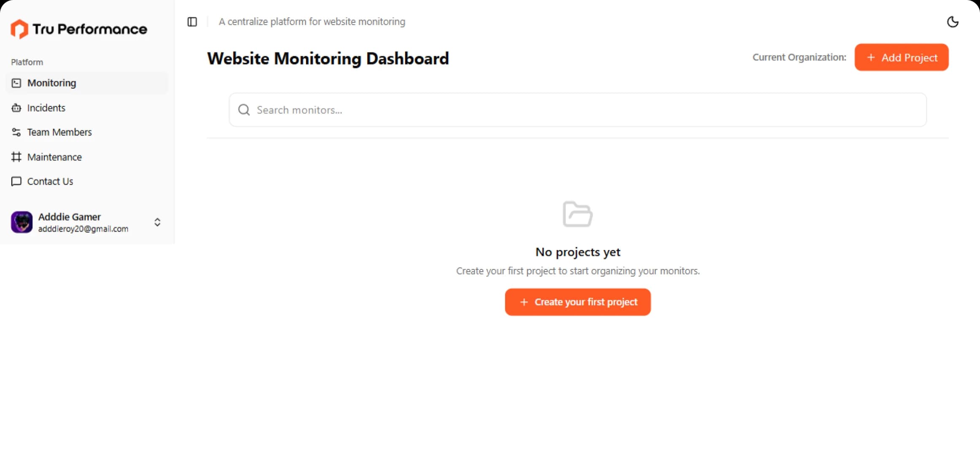Click the Incidents sidebar icon

(x=16, y=108)
